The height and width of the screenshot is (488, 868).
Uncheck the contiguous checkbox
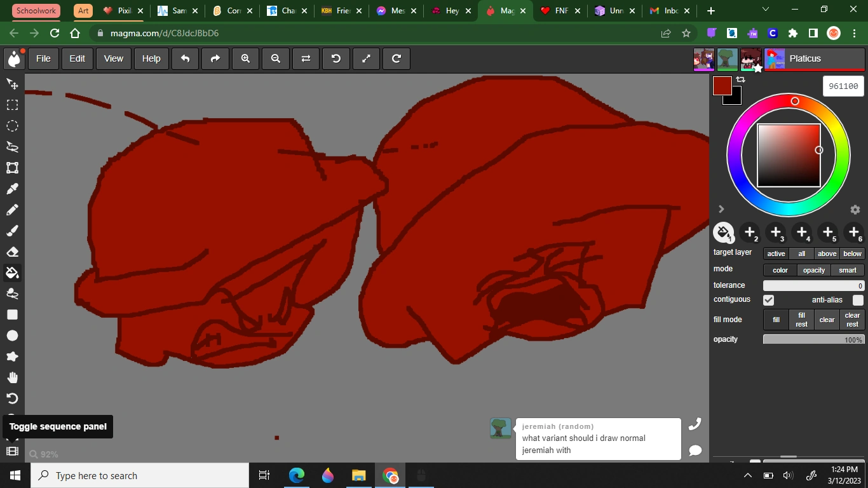[x=769, y=300]
